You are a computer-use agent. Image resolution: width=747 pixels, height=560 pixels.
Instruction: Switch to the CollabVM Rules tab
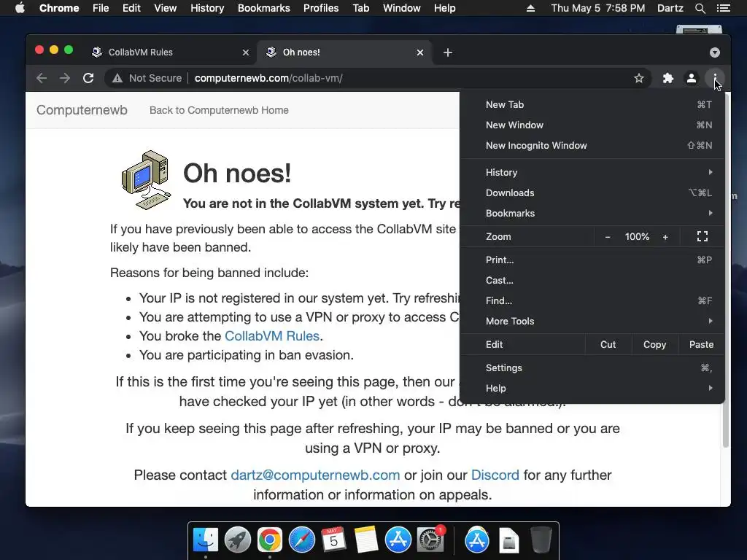point(171,52)
